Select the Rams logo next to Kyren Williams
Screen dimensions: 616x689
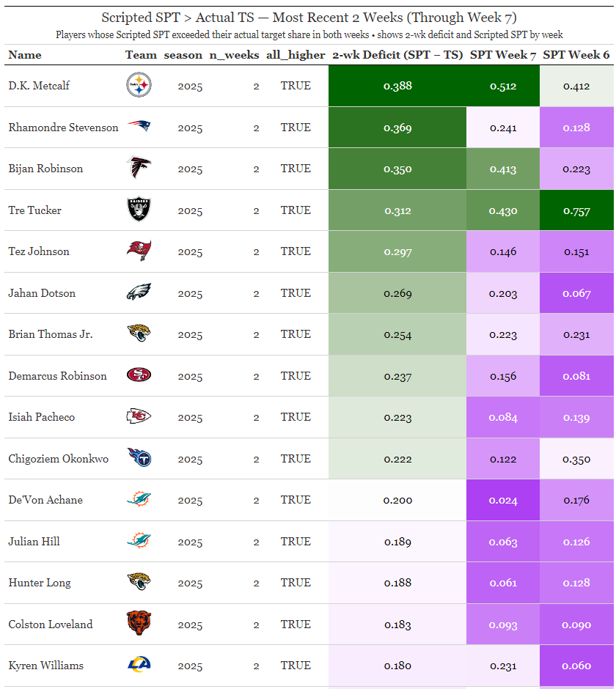tap(139, 666)
